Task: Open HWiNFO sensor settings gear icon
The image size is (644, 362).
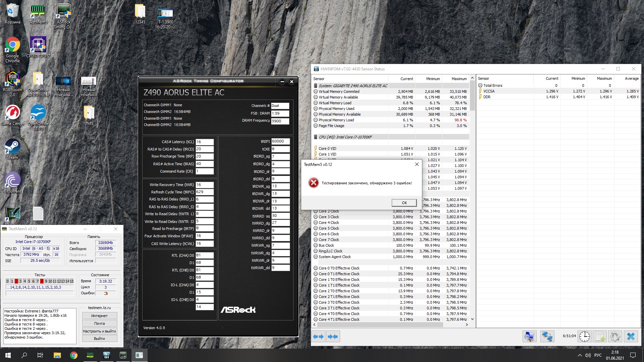Action: tap(615, 336)
